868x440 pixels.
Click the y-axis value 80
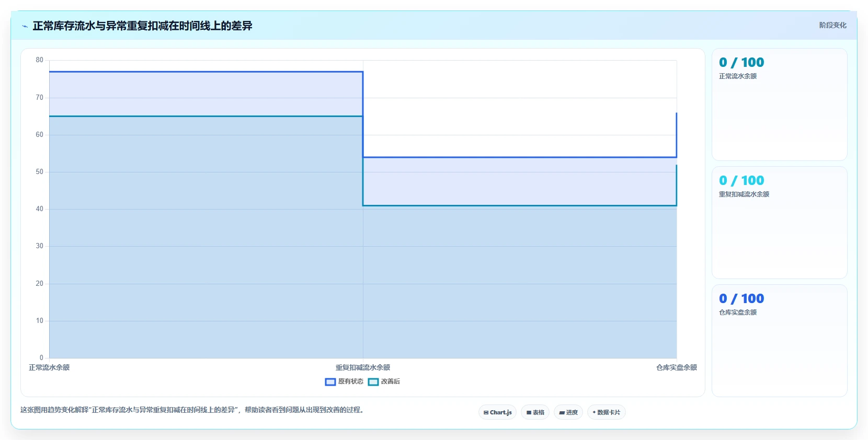pos(40,60)
